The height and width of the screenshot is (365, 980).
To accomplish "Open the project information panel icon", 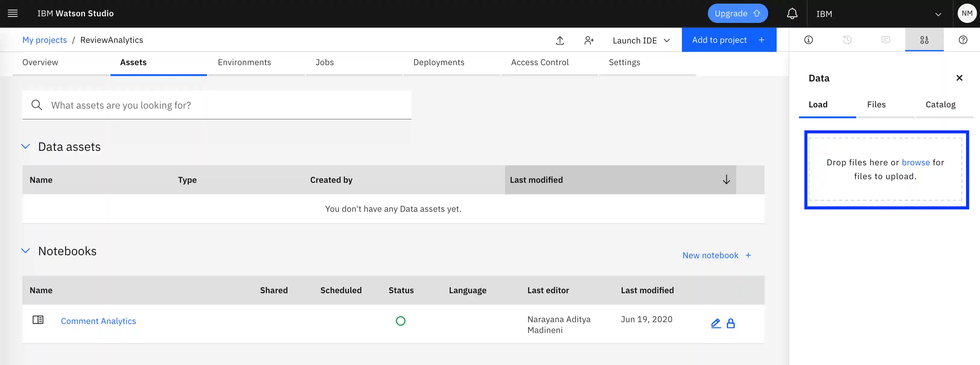I will tap(808, 40).
